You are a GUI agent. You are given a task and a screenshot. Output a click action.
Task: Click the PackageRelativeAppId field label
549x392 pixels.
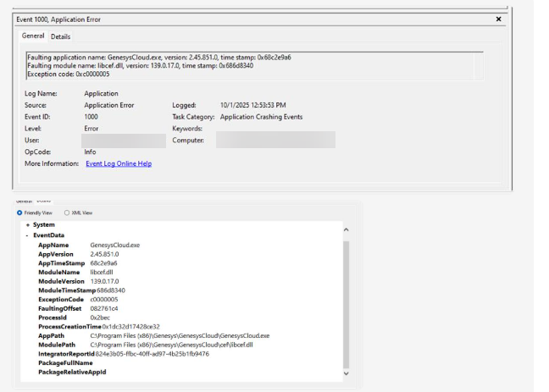coord(72,372)
